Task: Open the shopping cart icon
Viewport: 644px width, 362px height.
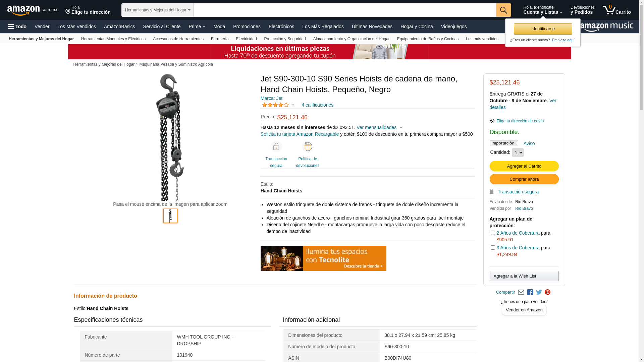Action: pyautogui.click(x=616, y=10)
